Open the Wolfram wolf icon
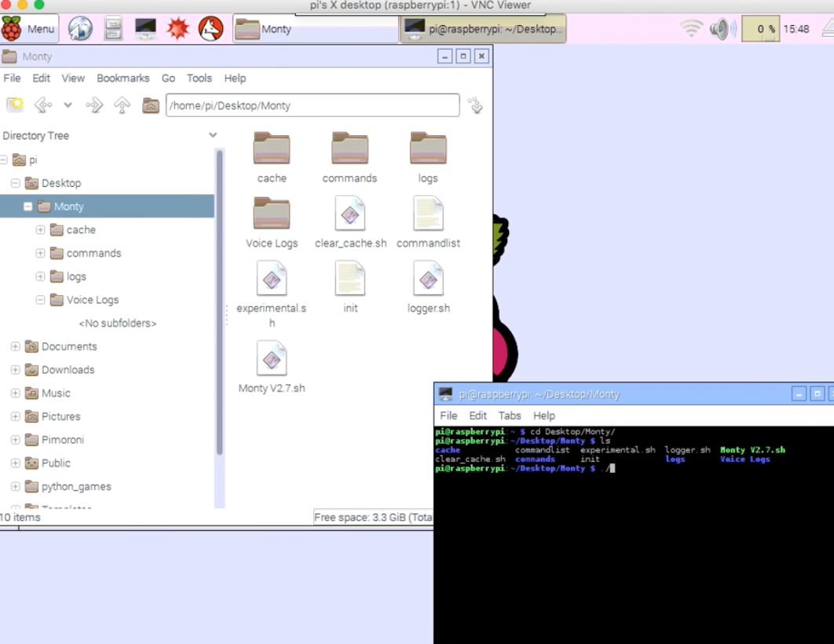 [x=210, y=29]
